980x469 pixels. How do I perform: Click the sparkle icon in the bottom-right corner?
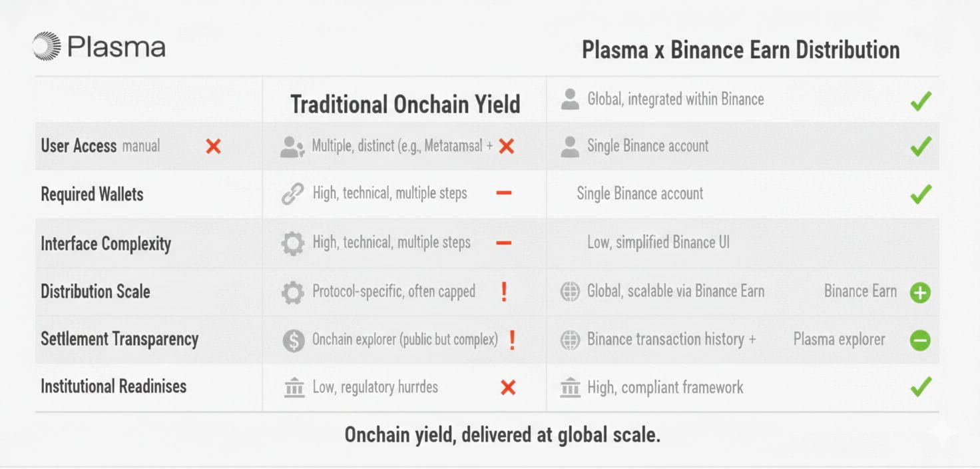pos(942,433)
